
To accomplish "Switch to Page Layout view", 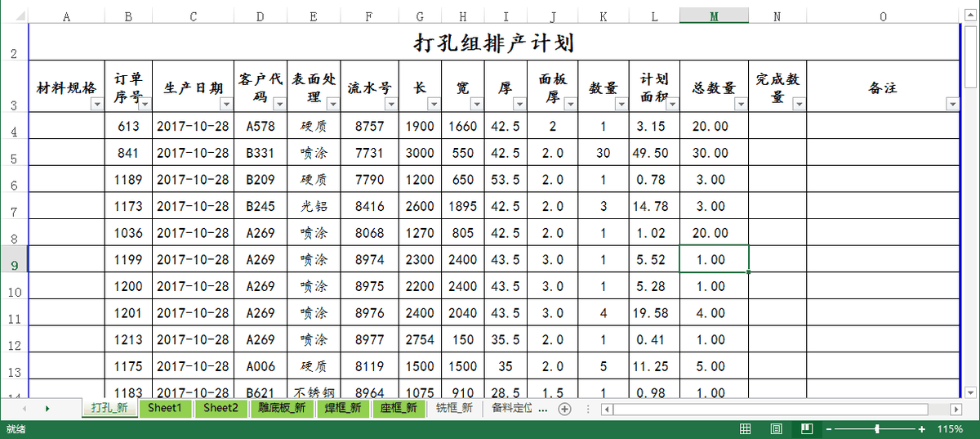I will point(776,429).
